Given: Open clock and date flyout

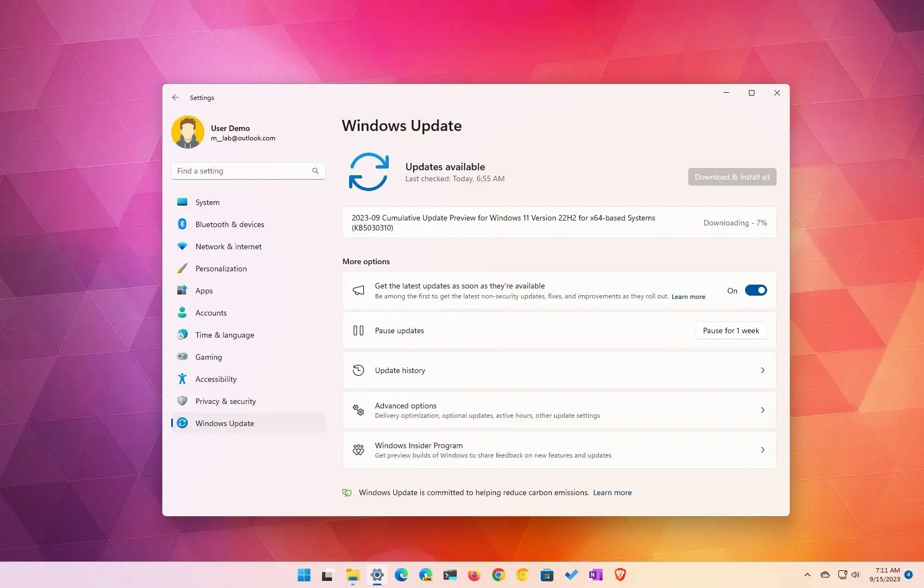Looking at the screenshot, I should [884, 575].
